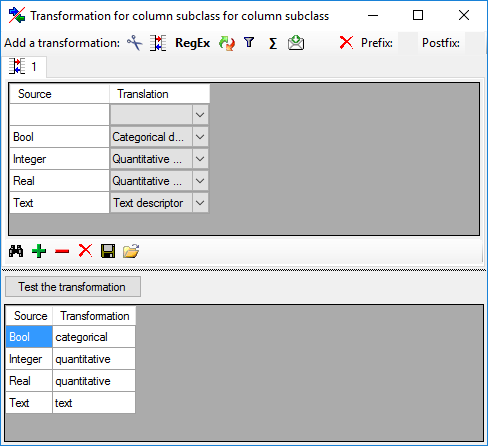Add a RegEx transformation
The image size is (488, 446).
tap(192, 43)
